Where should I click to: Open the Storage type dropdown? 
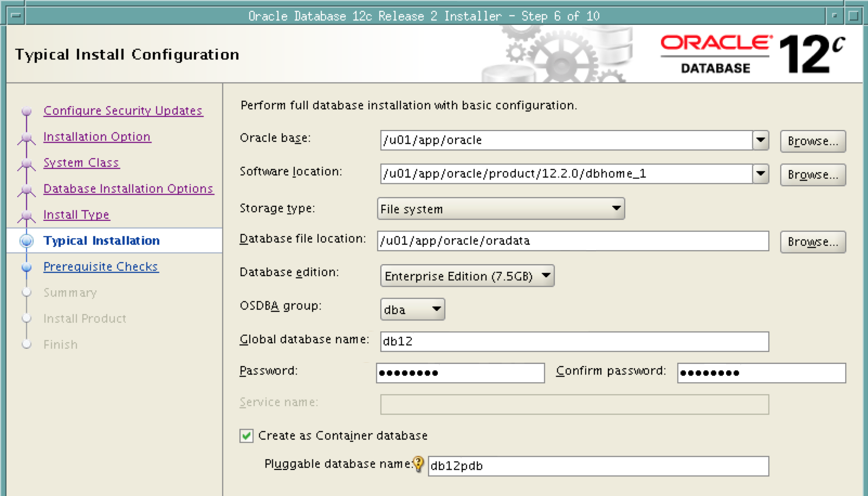click(501, 208)
